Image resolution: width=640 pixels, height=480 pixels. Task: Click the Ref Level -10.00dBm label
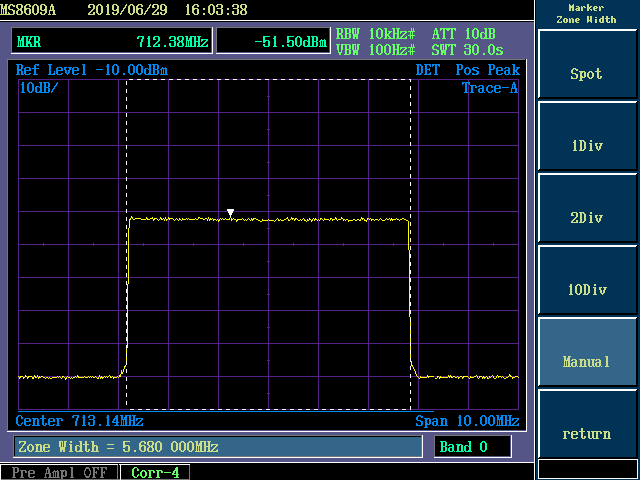(x=92, y=70)
